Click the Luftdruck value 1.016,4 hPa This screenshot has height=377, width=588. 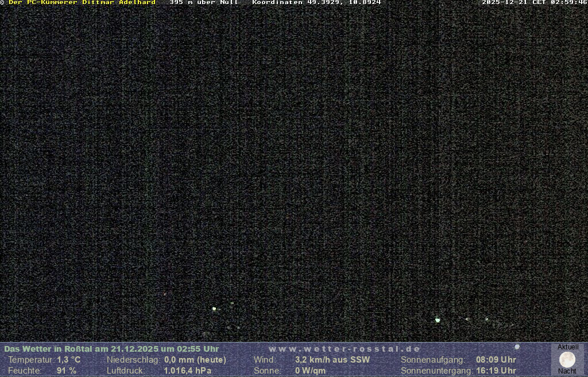pyautogui.click(x=188, y=371)
